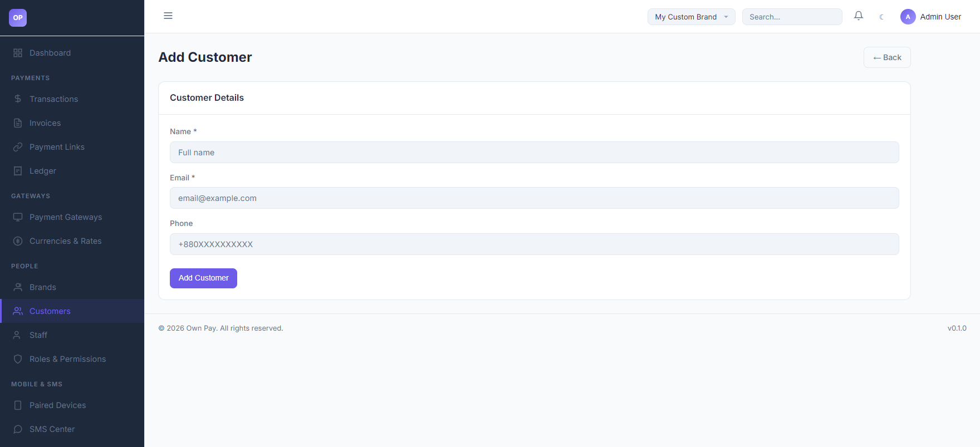980x447 pixels.
Task: Click the Search field
Action: click(792, 17)
